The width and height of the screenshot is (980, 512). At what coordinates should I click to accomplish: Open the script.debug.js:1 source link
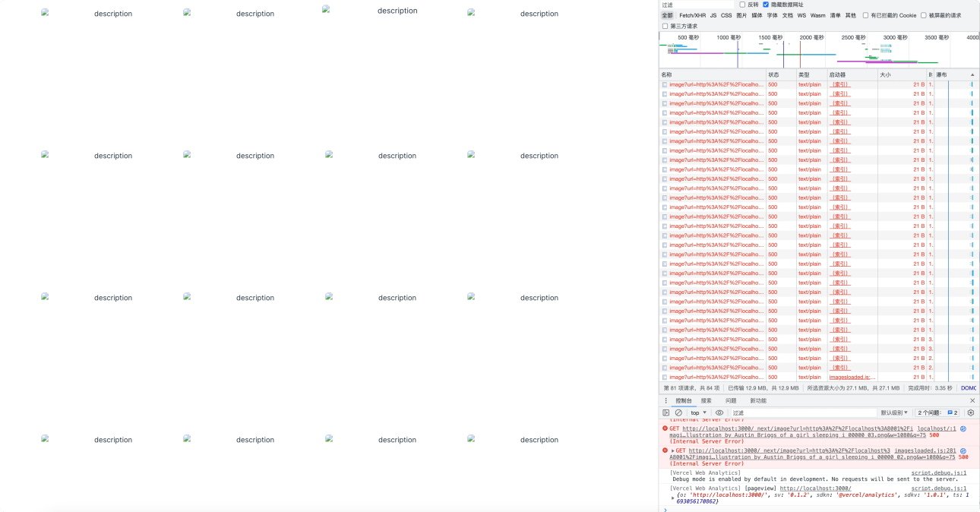point(938,472)
